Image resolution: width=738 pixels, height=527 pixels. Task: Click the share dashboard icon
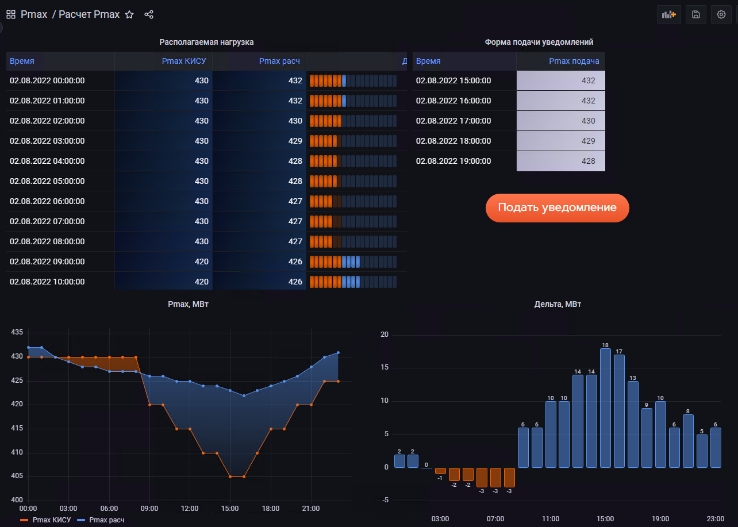149,15
